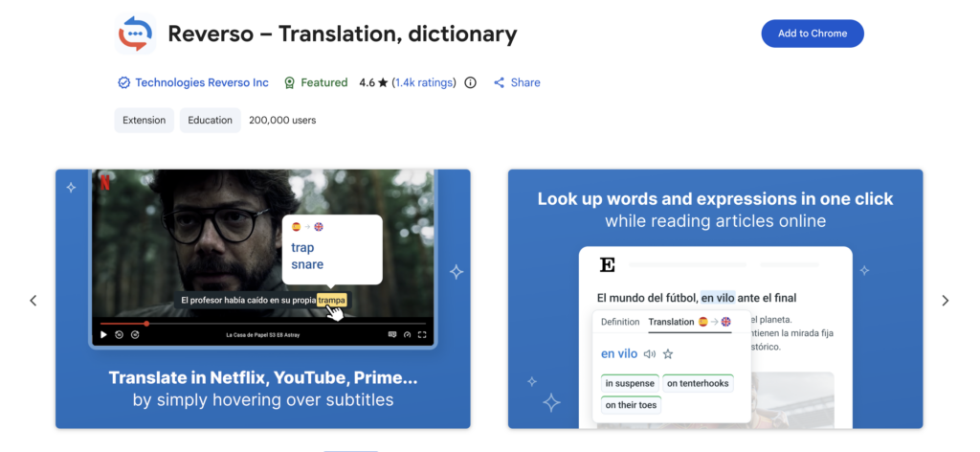
Task: Click the Reverso – Translation, dictionary title
Action: (343, 34)
